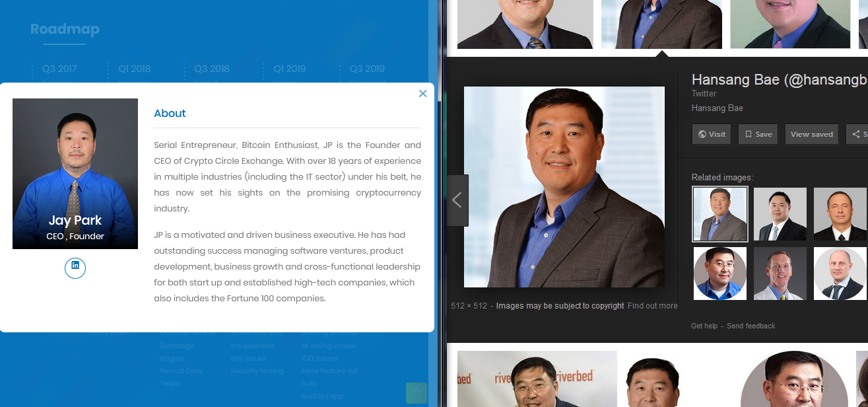Select related image of man with yellow tie
868x407 pixels.
780,274
